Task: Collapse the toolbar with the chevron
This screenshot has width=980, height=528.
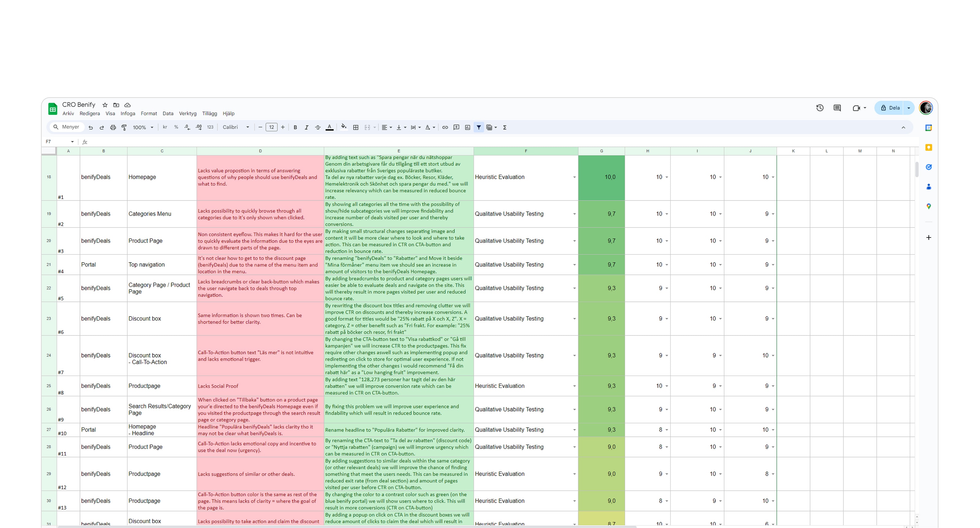Action: click(903, 127)
